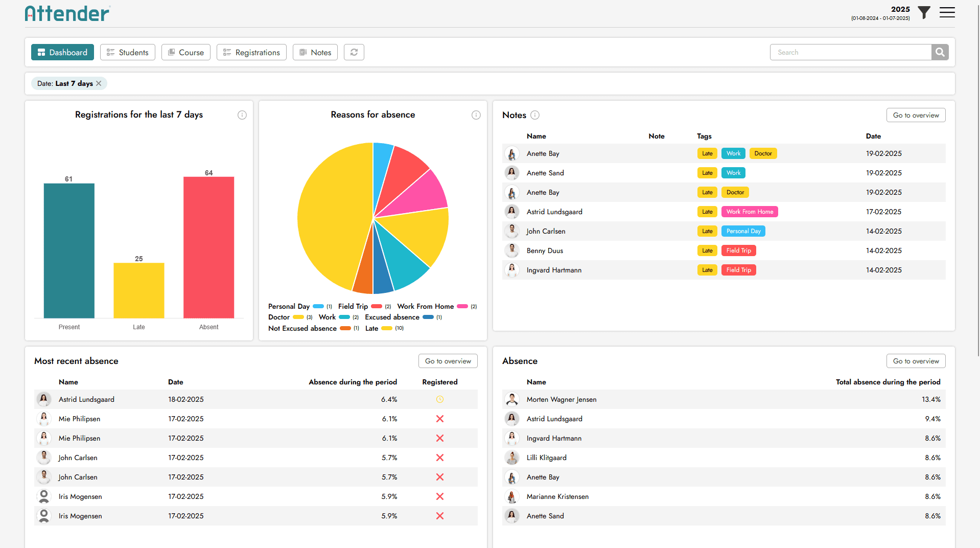Click the Notes panel info icon
This screenshot has height=548, width=980.
(x=535, y=115)
